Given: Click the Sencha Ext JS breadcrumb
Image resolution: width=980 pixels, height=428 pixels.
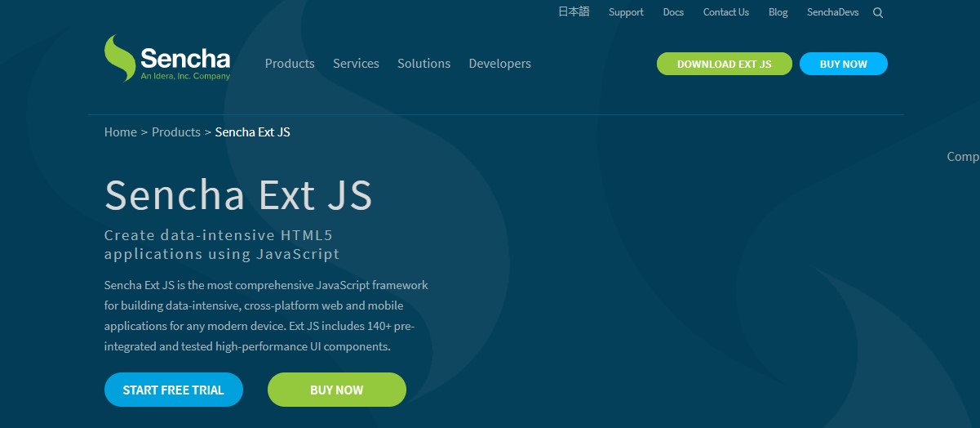Looking at the screenshot, I should (x=253, y=132).
